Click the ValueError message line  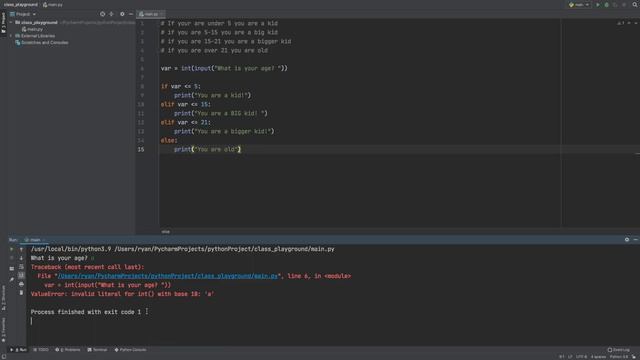tap(122, 294)
